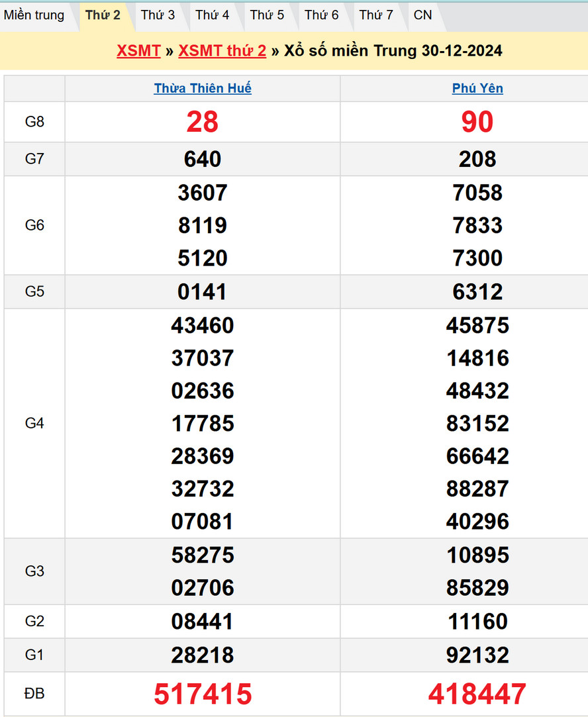This screenshot has height=717, width=588.
Task: Click the special prize number 517415
Action: click(203, 694)
